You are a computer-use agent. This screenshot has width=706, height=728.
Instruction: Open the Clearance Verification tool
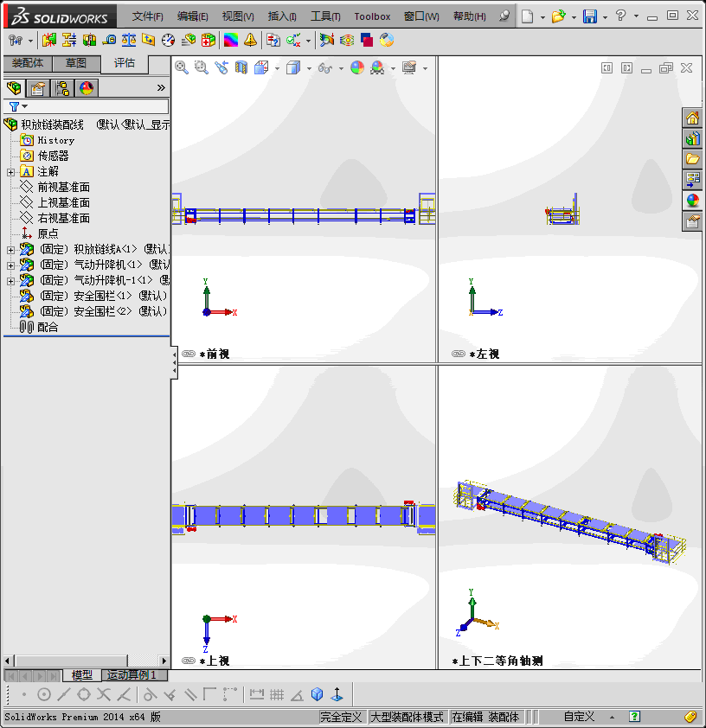(x=69, y=41)
